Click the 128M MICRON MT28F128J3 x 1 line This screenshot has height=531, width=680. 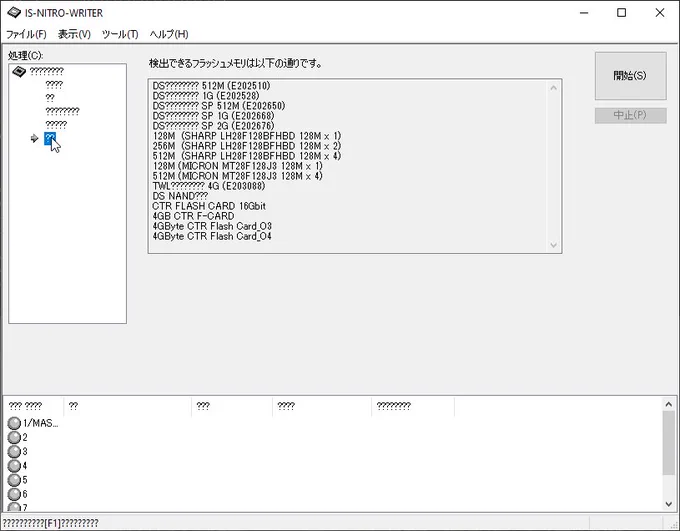click(237, 166)
